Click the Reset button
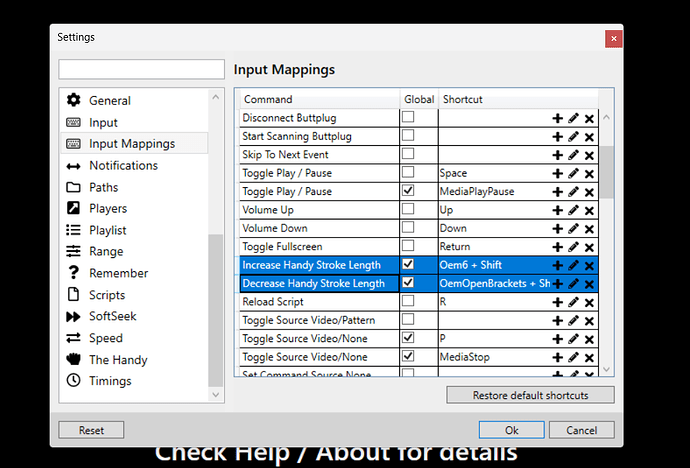 click(91, 430)
